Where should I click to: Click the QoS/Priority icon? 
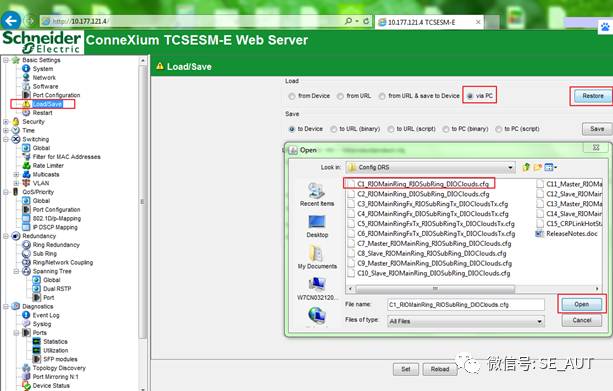pos(16,192)
